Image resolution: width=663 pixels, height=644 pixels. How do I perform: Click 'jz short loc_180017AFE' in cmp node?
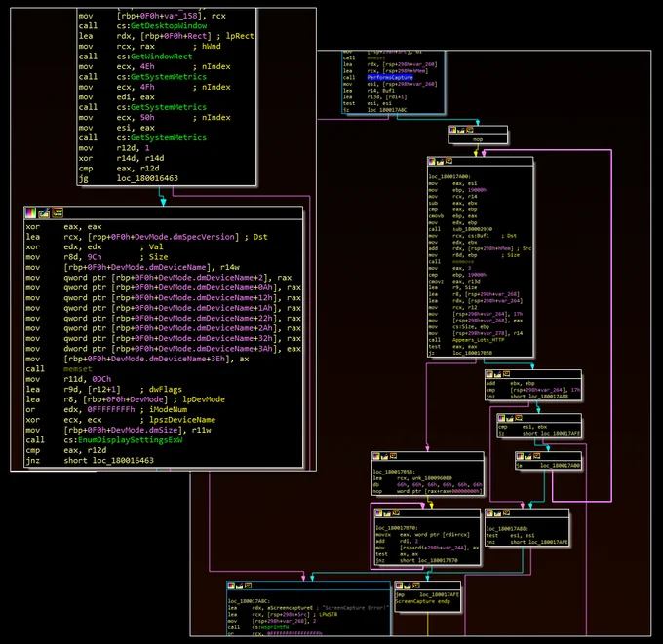coord(539,434)
